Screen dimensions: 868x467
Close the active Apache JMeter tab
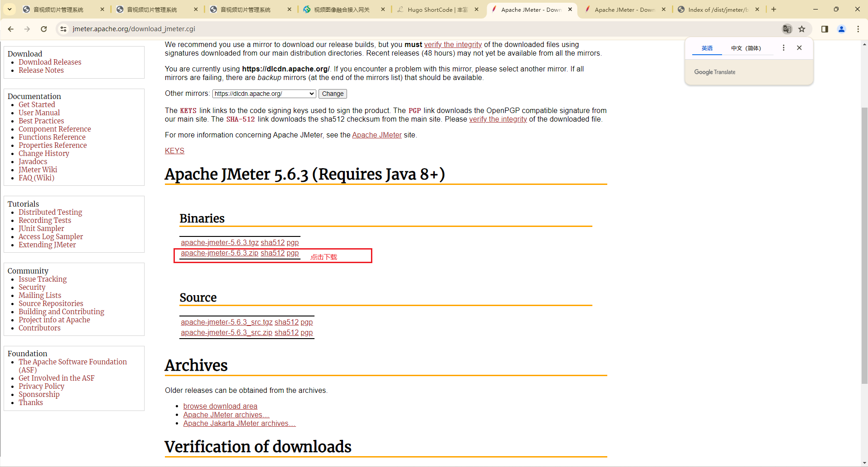click(570, 9)
